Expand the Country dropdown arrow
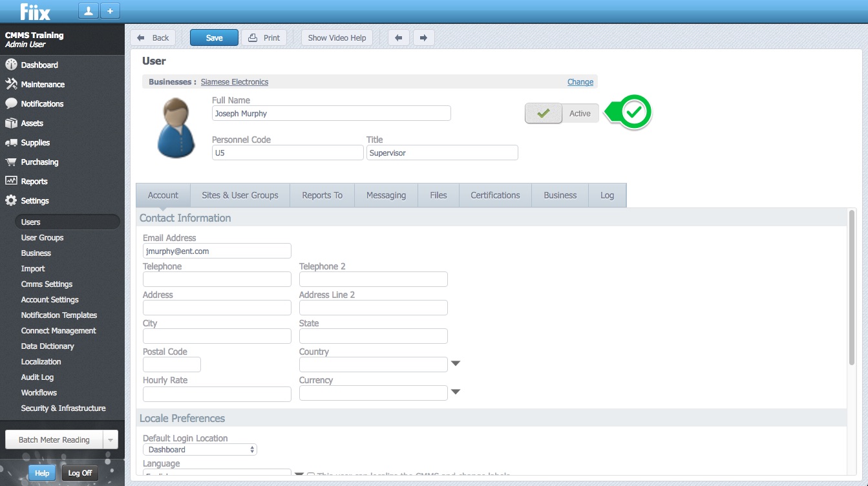The image size is (868, 486). click(455, 364)
